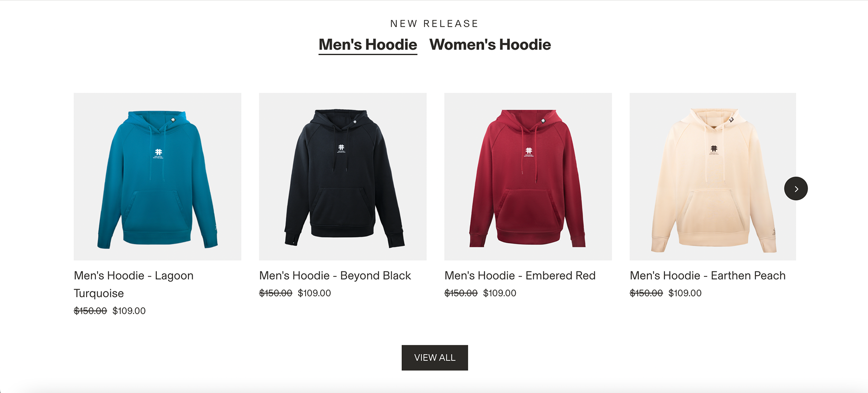Click the $109.00 price under Lagoon Turquoise
The image size is (868, 393).
pos(129,311)
